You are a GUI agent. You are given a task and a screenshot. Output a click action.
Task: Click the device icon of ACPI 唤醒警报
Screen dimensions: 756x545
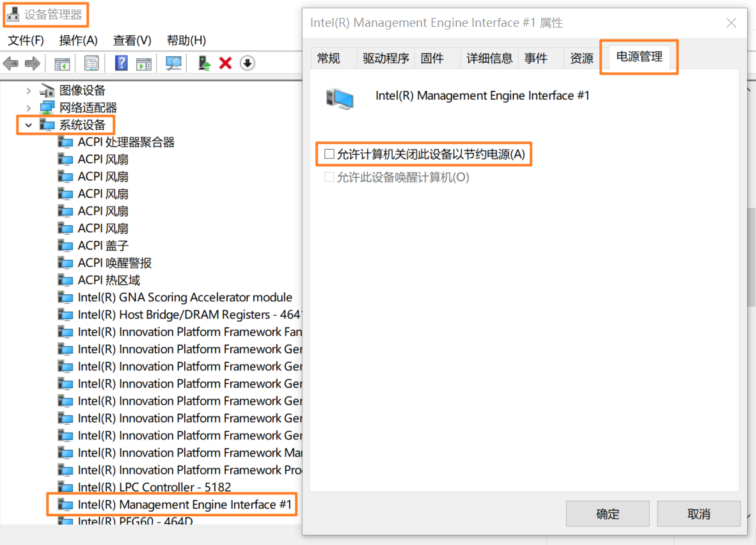click(65, 263)
